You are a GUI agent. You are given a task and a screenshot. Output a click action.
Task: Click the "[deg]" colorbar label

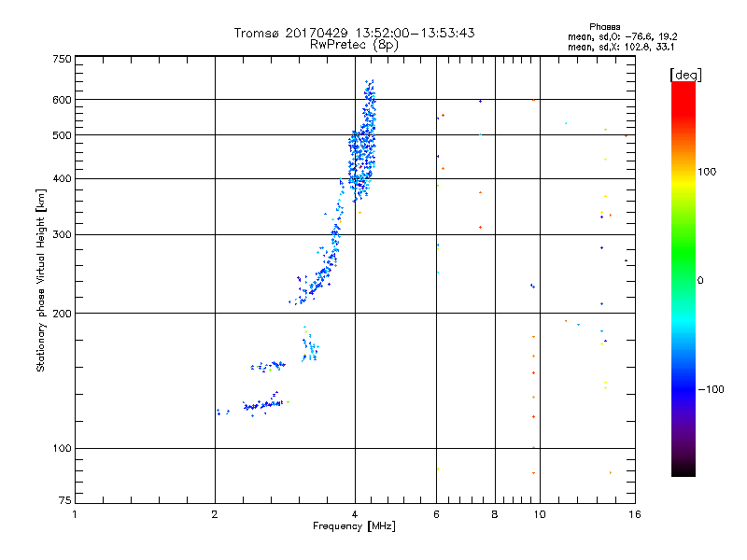[x=685, y=75]
